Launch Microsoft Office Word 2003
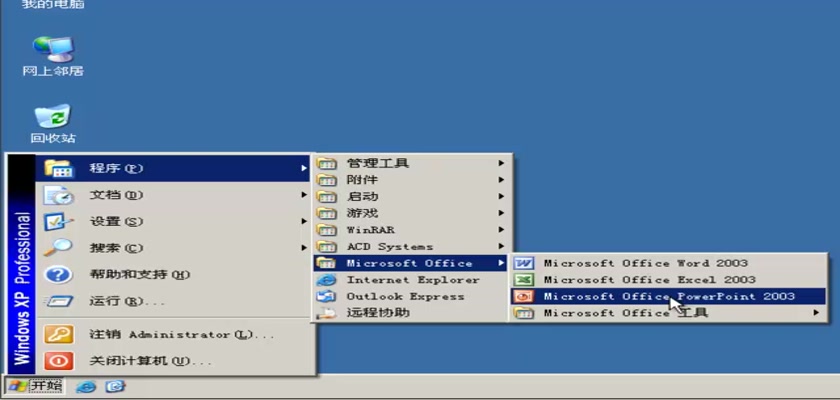The image size is (840, 400). pyautogui.click(x=668, y=263)
